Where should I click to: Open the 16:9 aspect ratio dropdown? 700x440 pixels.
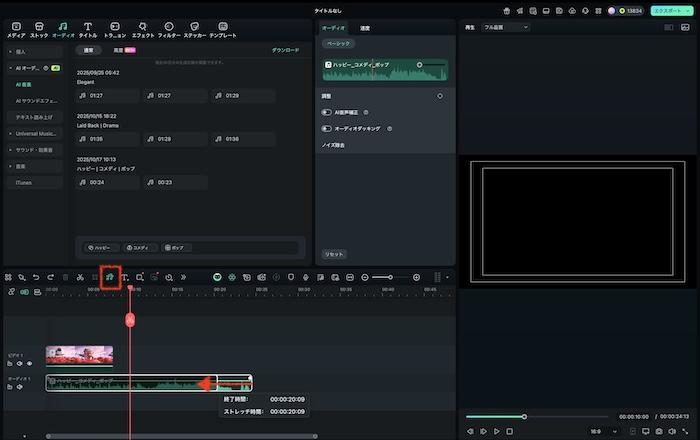(598, 431)
